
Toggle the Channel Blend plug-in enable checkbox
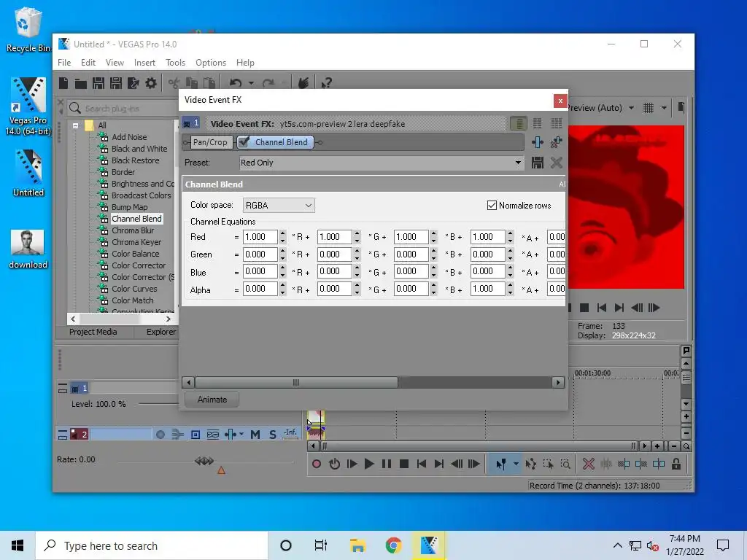(244, 142)
